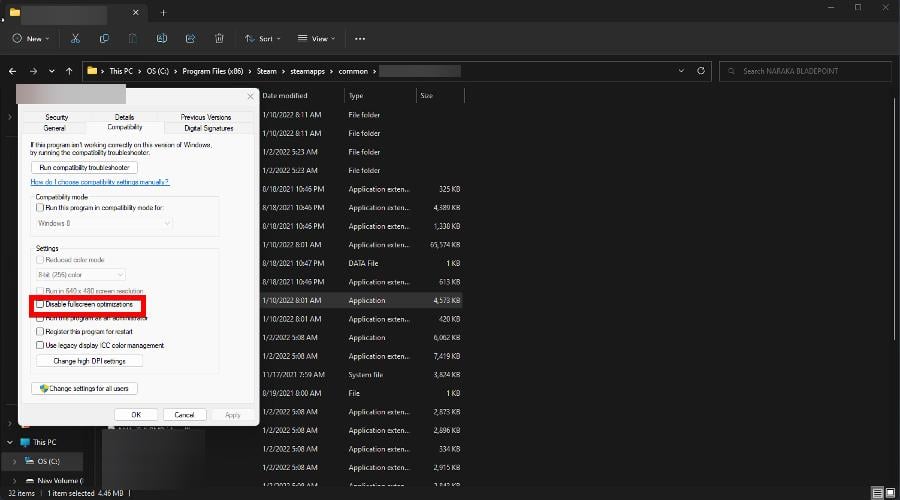The image size is (900, 500).
Task: Open the Sort dropdown menu
Action: [x=263, y=38]
